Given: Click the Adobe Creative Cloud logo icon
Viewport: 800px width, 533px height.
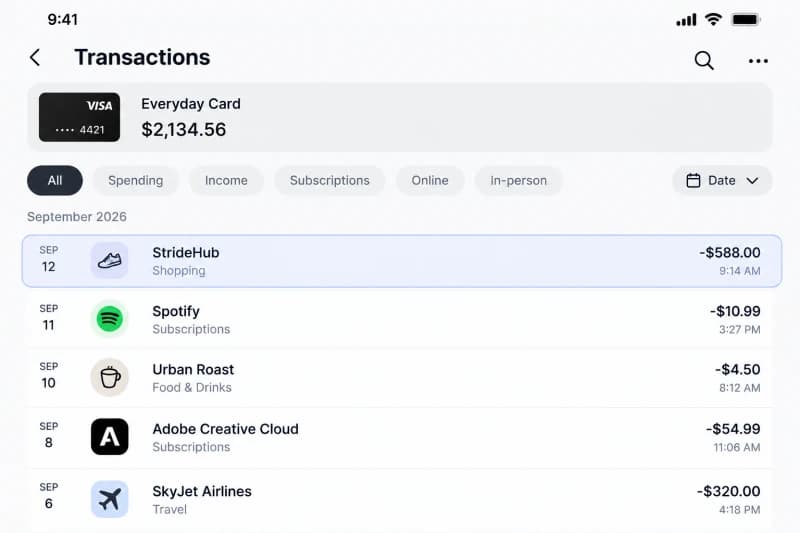Looking at the screenshot, I should 110,437.
